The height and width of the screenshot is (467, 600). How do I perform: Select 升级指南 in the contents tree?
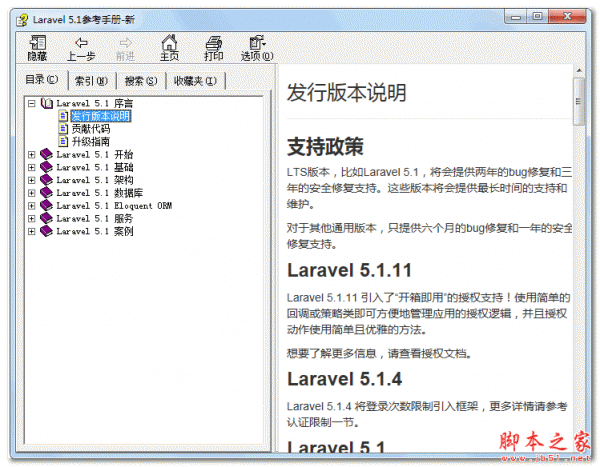91,142
